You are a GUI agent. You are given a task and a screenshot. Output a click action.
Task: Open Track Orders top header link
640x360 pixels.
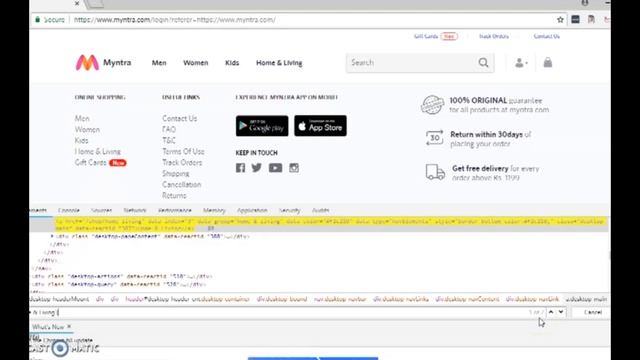coord(494,36)
